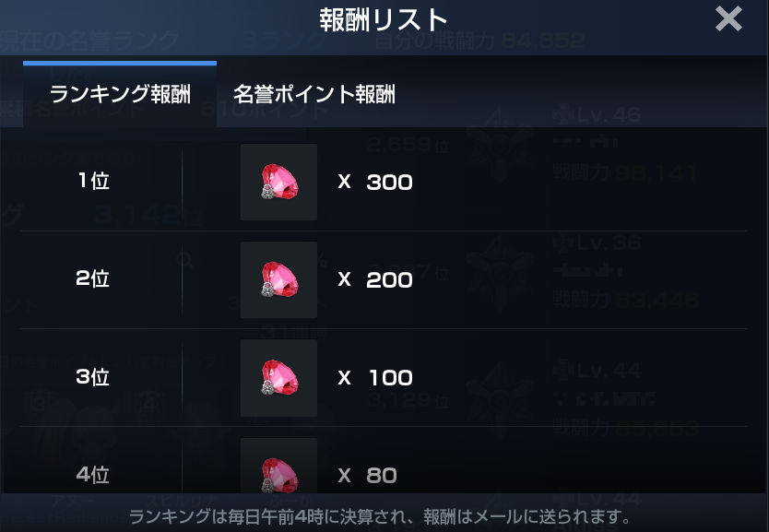Open the 名誉ポイント報酬 tab
769x532 pixels.
coord(314,94)
